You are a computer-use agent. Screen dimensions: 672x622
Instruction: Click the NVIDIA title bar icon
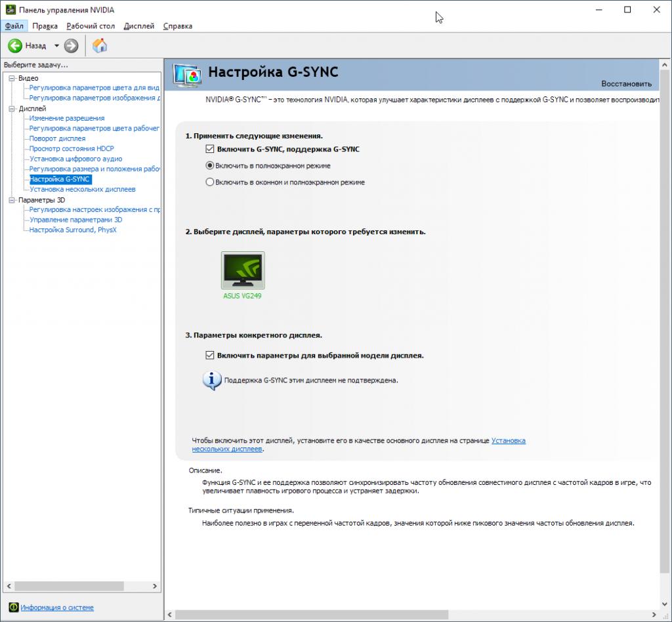pyautogui.click(x=10, y=9)
